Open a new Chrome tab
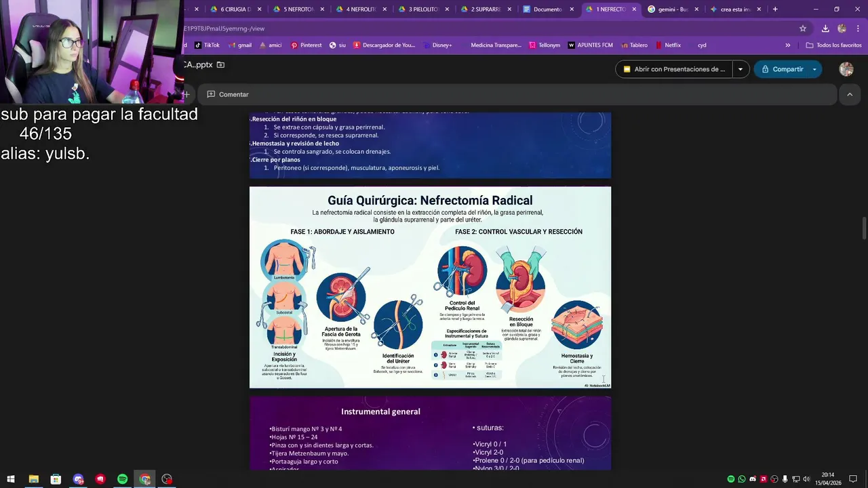 pos(775,9)
